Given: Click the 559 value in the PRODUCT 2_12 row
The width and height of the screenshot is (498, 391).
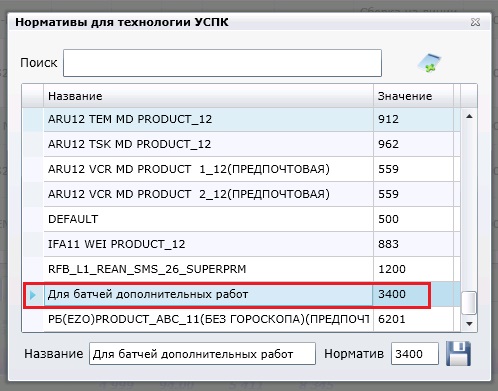Looking at the screenshot, I should [x=413, y=194].
